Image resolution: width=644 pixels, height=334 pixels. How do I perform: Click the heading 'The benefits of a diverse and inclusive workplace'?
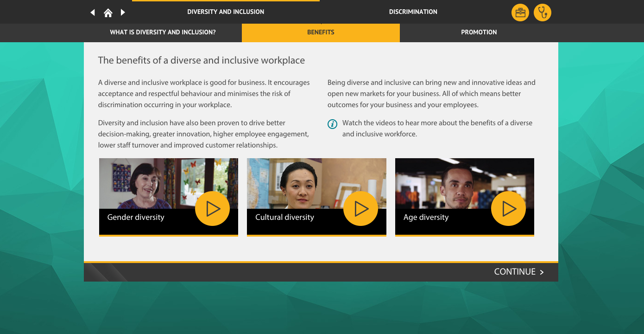[x=202, y=60]
